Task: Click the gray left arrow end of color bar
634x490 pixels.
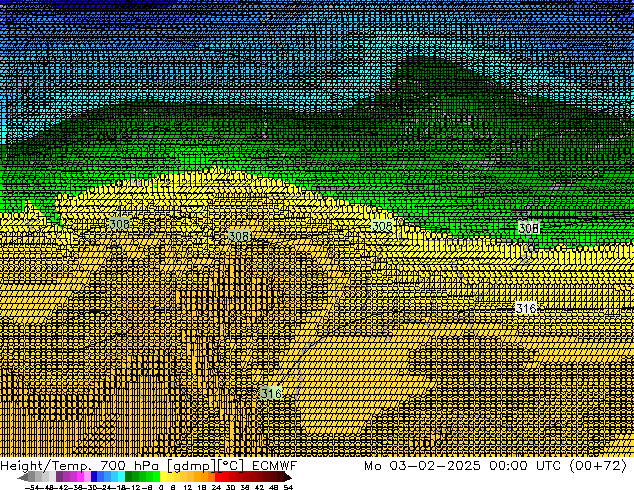Action: pyautogui.click(x=23, y=477)
